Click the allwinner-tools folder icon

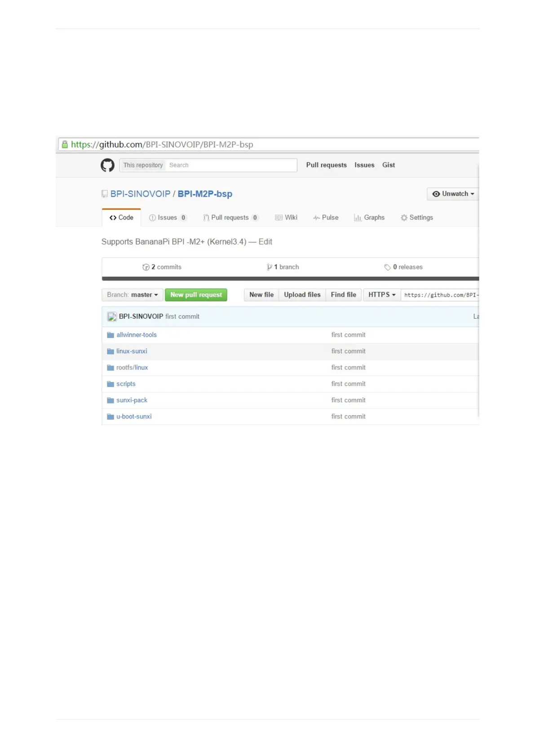click(x=111, y=335)
